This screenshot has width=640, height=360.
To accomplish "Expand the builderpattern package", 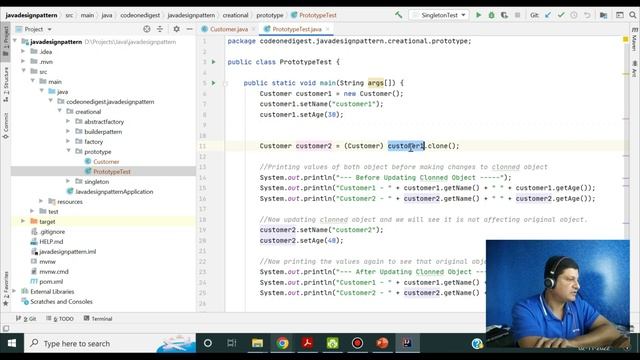I will pos(68,131).
